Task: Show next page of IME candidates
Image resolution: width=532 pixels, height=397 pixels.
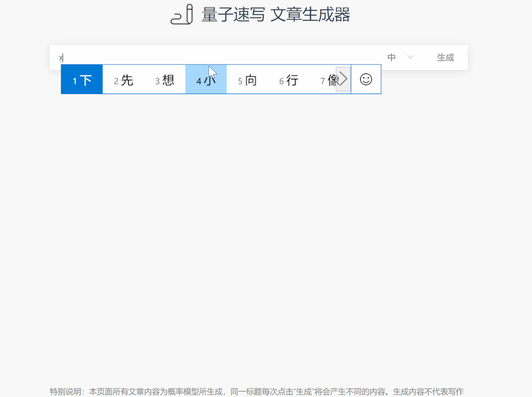Action: 343,79
